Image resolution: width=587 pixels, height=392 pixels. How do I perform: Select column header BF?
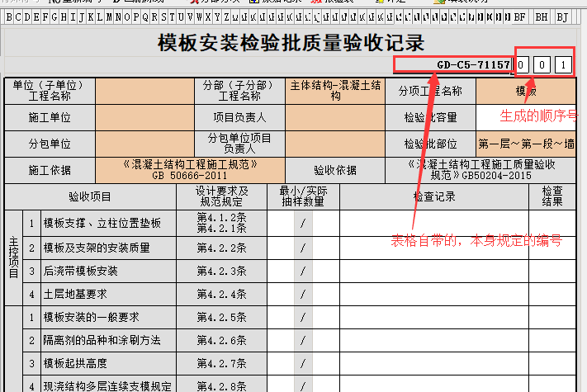pos(519,17)
